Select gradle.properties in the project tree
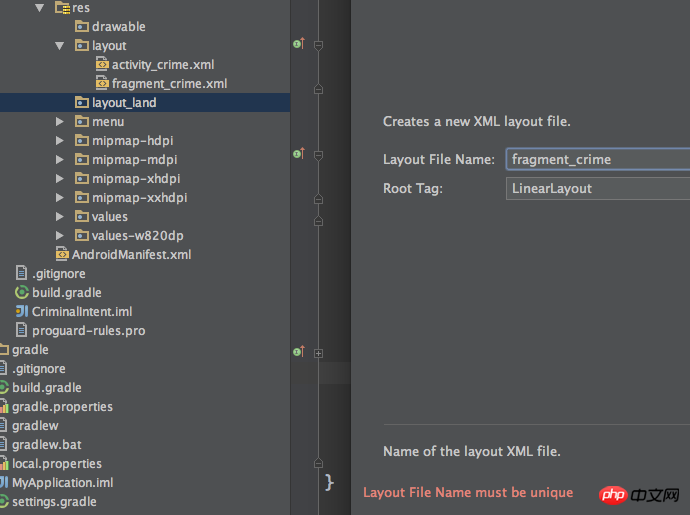The image size is (690, 515). [62, 407]
